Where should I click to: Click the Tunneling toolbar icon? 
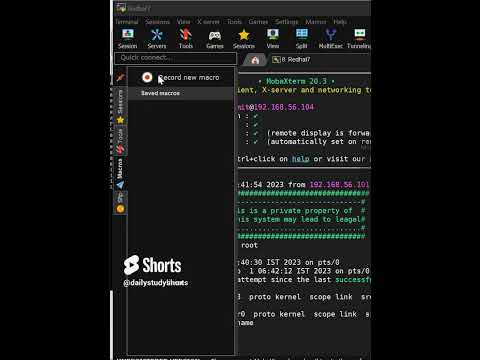tap(359, 39)
